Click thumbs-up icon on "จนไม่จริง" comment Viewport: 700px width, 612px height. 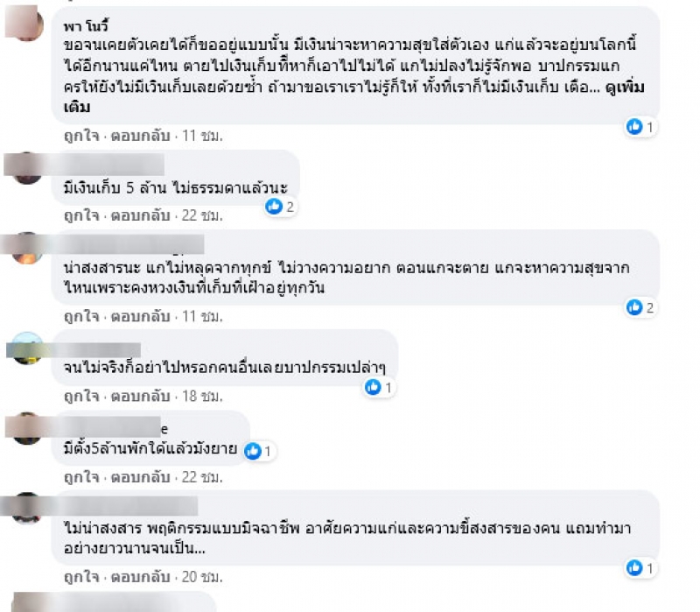[x=374, y=386]
